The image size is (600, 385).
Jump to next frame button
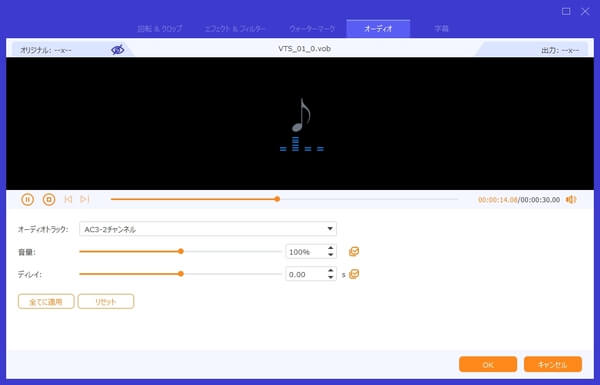[x=85, y=199]
